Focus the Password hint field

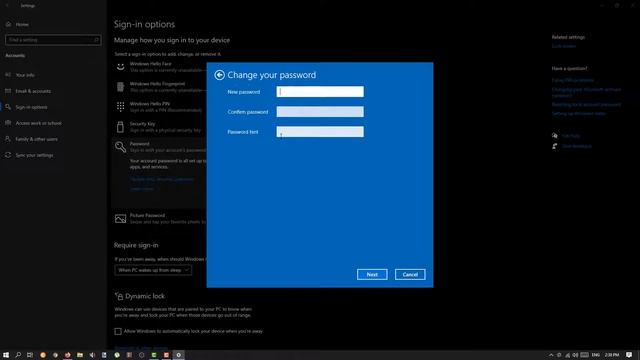[320, 131]
